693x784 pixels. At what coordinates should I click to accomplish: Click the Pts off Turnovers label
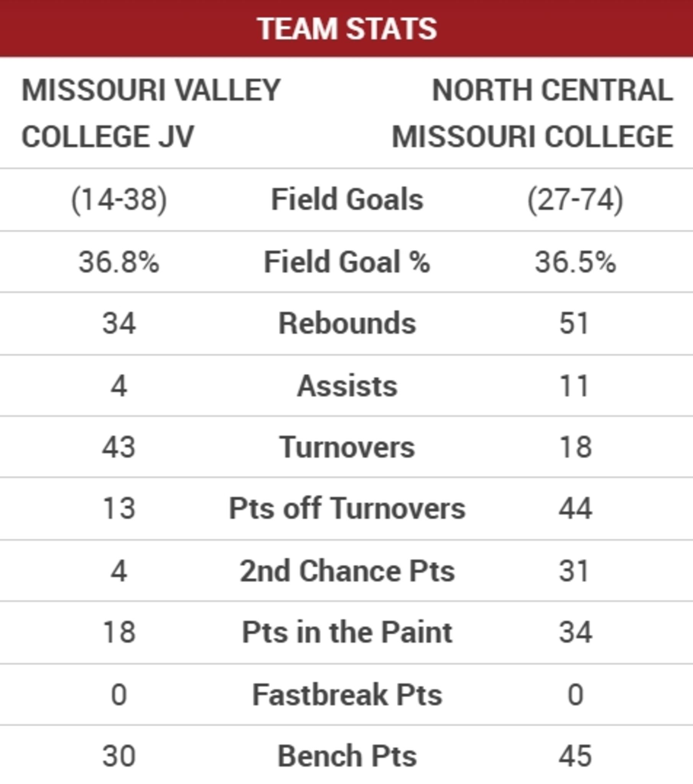click(x=347, y=509)
